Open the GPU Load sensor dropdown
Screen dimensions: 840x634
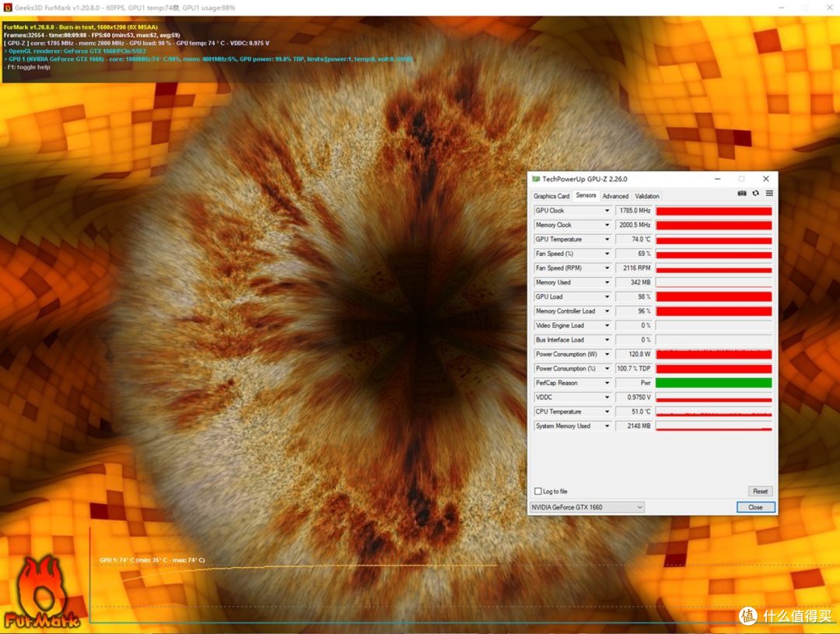607,297
